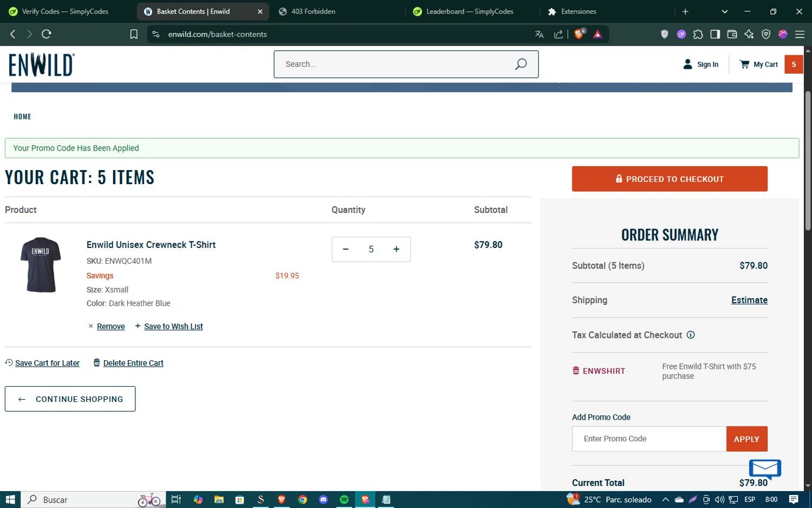The height and width of the screenshot is (508, 812).
Task: Switch to the 403 Forbidden tab
Action: [313, 11]
